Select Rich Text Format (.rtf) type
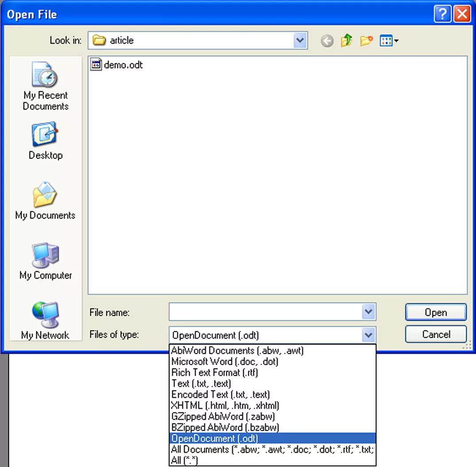This screenshot has height=467, width=476. pyautogui.click(x=272, y=372)
